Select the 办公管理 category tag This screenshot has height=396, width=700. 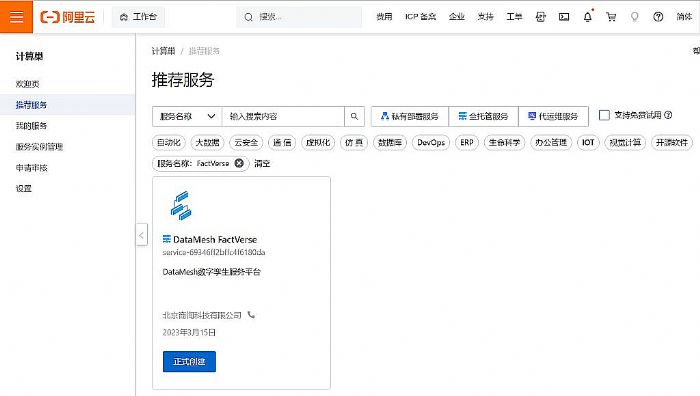point(551,142)
